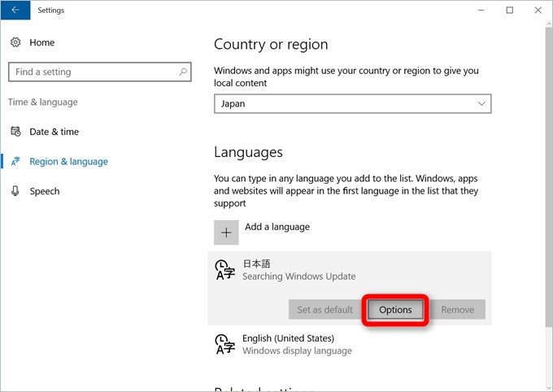Click the Remove button
Image resolution: width=553 pixels, height=392 pixels.
click(457, 310)
